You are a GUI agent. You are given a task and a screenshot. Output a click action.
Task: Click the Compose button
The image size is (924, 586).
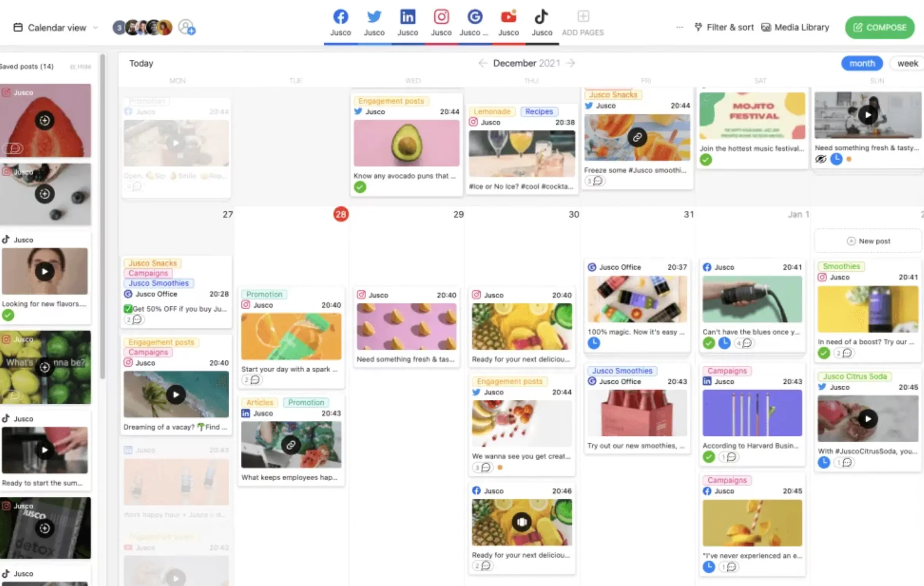tap(880, 28)
